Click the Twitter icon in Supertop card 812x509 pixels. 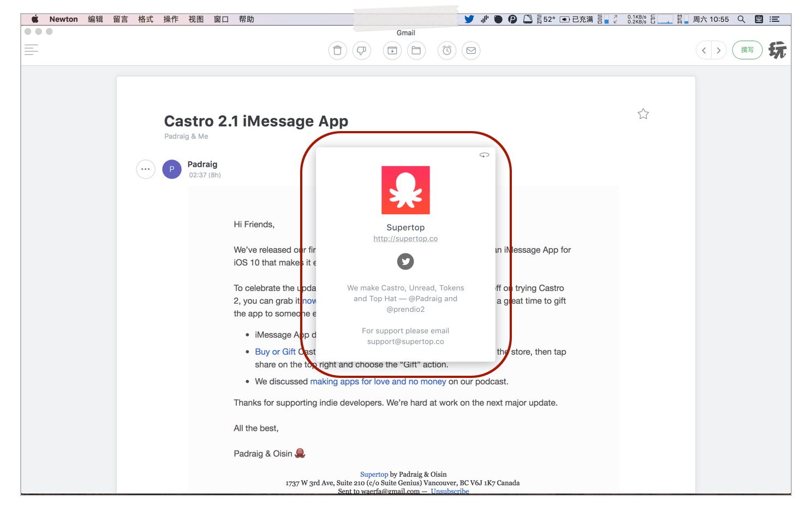[x=405, y=262]
